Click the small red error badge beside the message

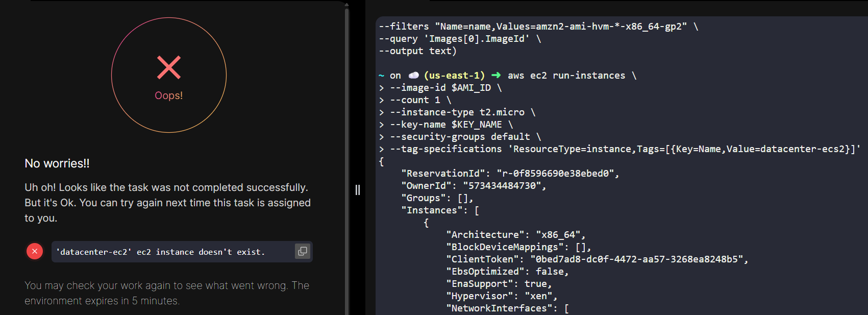pyautogui.click(x=35, y=251)
